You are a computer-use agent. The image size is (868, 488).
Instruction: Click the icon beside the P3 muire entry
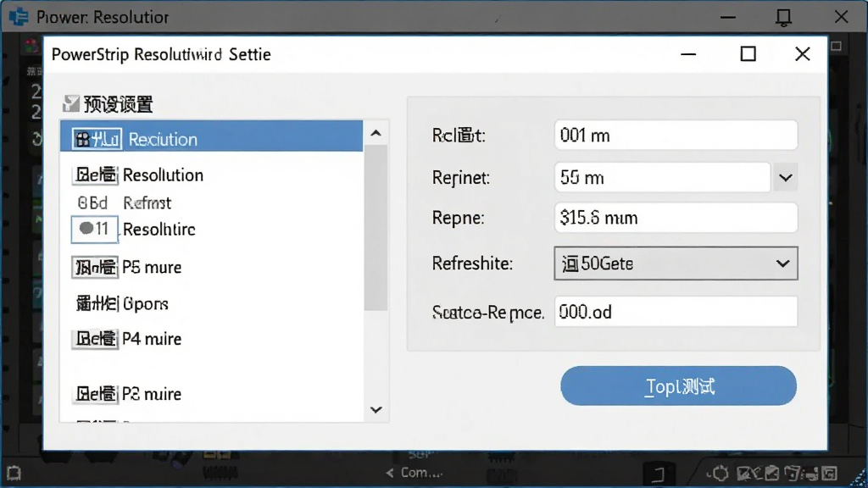click(x=95, y=394)
